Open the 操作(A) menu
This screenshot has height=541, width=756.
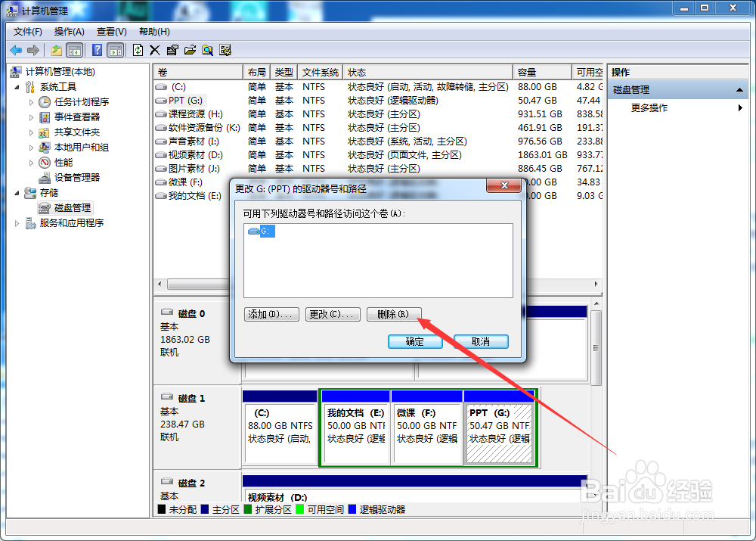(69, 32)
